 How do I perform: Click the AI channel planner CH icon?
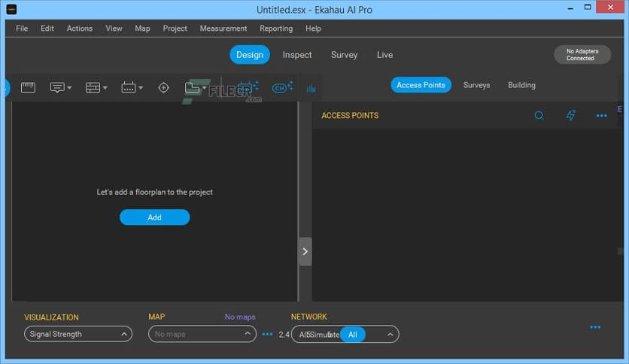[x=282, y=88]
